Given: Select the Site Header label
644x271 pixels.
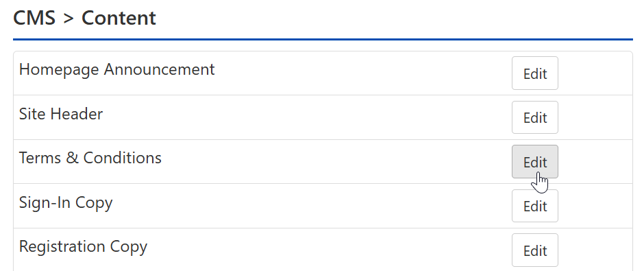Looking at the screenshot, I should coord(61,114).
